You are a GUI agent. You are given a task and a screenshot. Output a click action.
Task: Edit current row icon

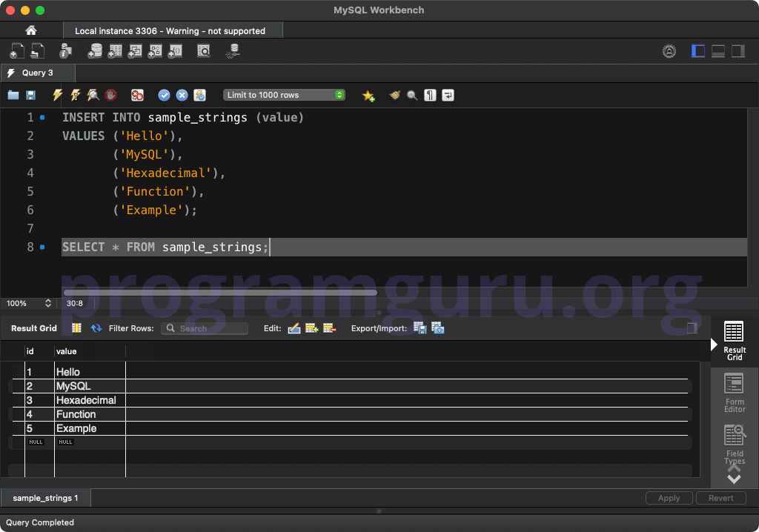(294, 328)
